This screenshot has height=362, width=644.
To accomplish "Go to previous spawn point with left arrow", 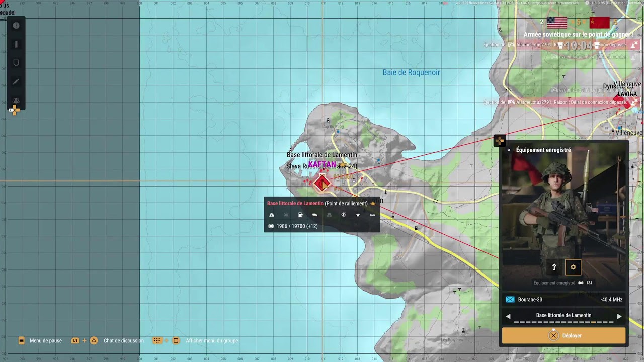I will [x=508, y=316].
